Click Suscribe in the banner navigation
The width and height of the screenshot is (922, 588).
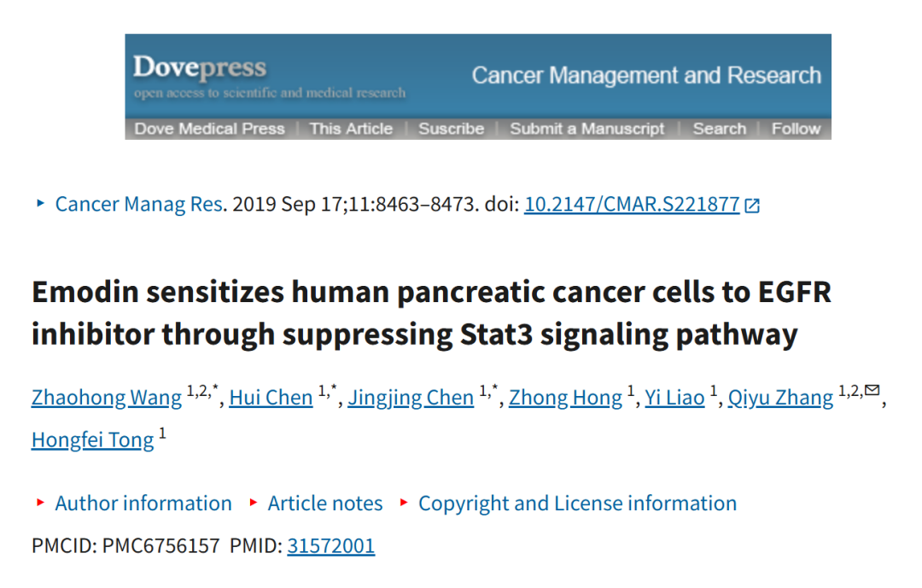(x=451, y=129)
